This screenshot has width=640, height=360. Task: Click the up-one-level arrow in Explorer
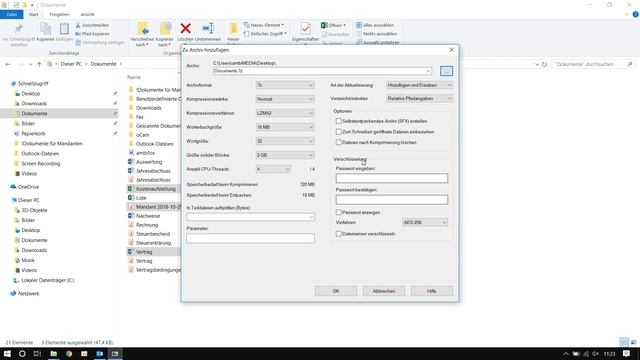(x=39, y=64)
